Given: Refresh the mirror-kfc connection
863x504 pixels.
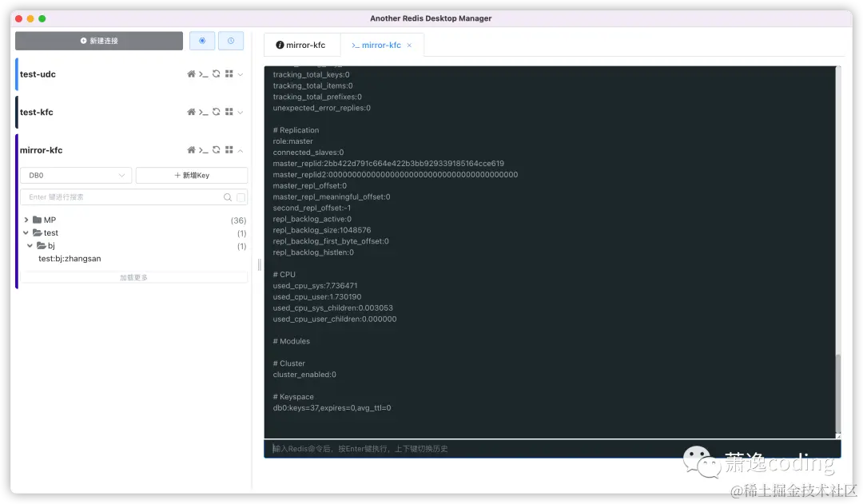Looking at the screenshot, I should tap(217, 149).
